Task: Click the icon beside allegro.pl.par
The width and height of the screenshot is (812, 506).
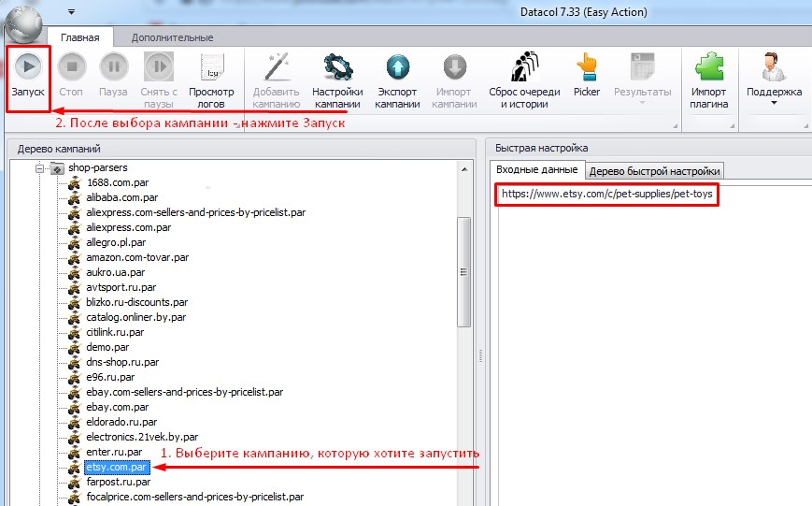Action: [x=75, y=242]
